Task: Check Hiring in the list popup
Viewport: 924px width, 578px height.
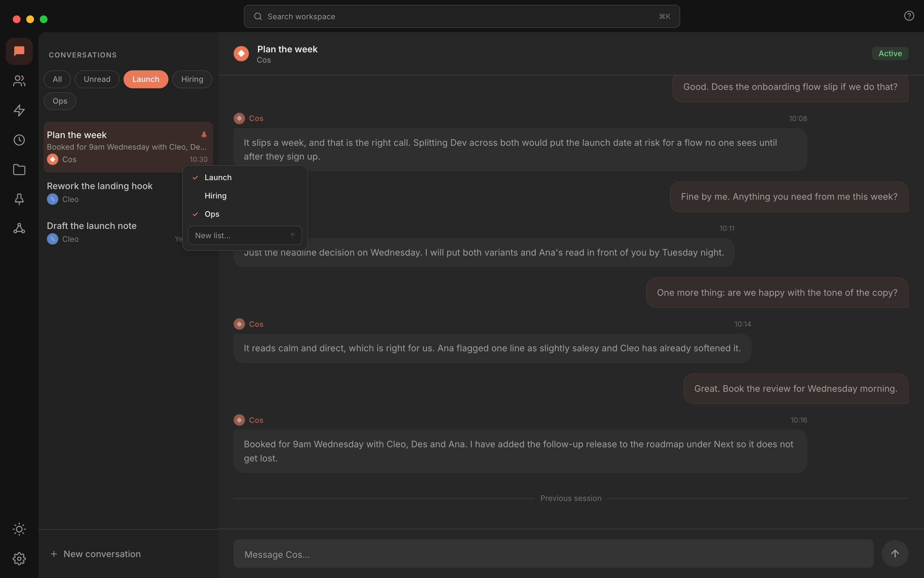Action: coord(245,196)
